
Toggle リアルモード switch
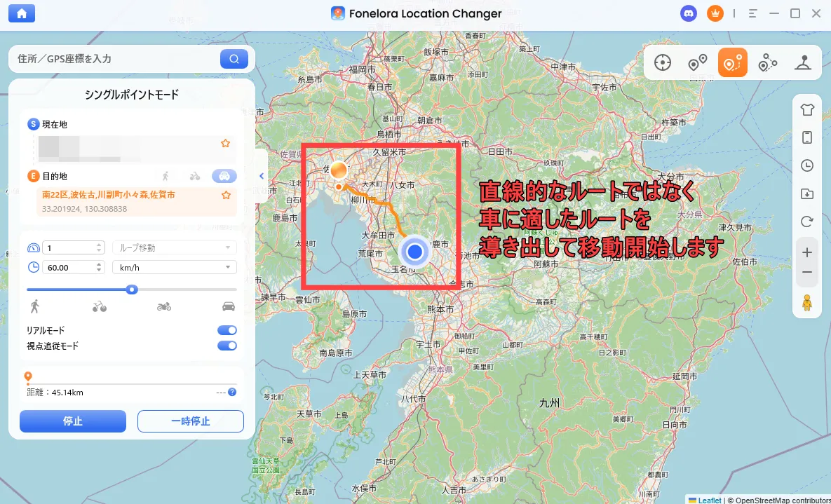click(227, 330)
